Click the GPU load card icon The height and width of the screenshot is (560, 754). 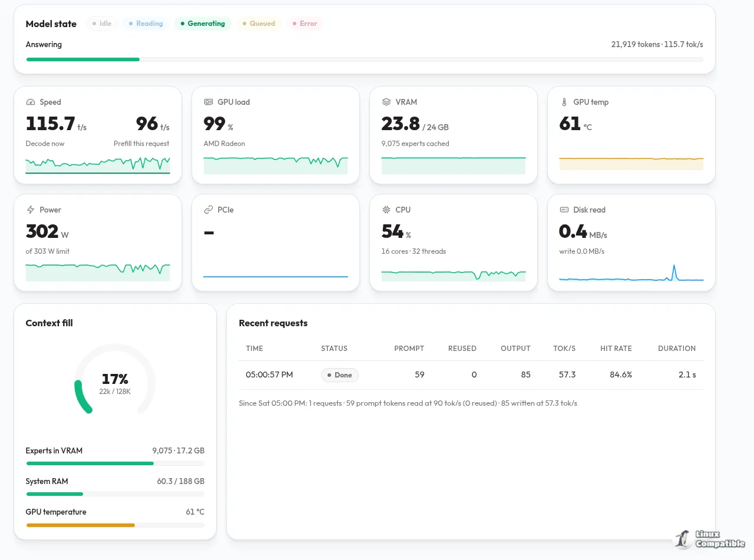pos(209,102)
